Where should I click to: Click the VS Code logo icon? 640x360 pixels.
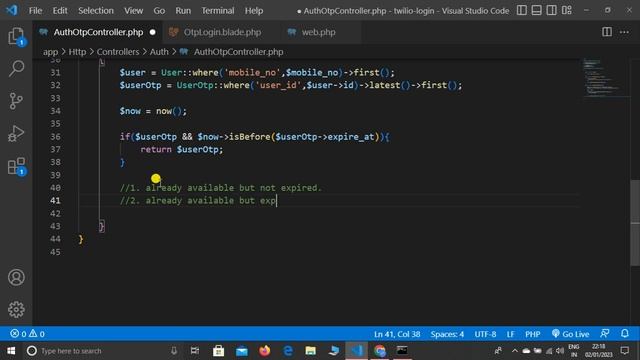(x=12, y=10)
